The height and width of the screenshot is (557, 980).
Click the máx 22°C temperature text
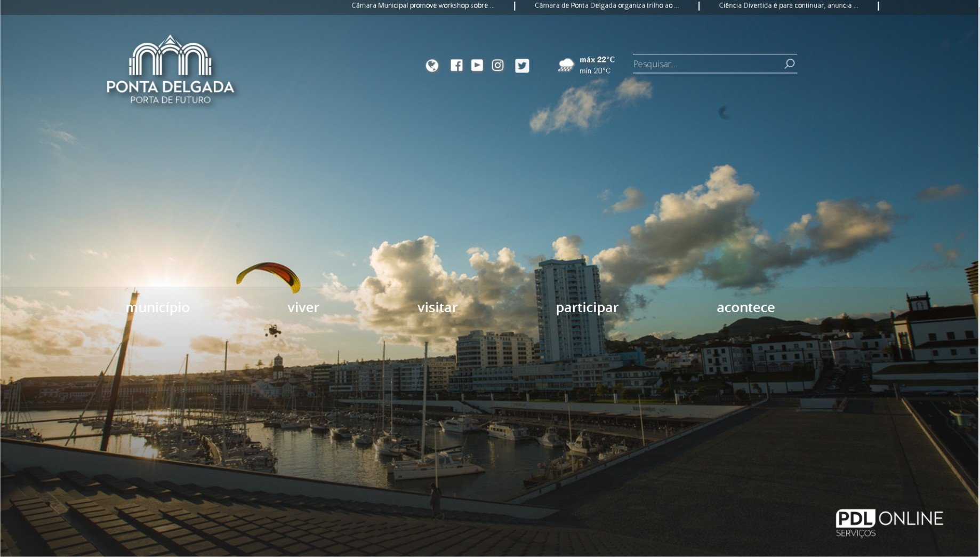(x=597, y=60)
